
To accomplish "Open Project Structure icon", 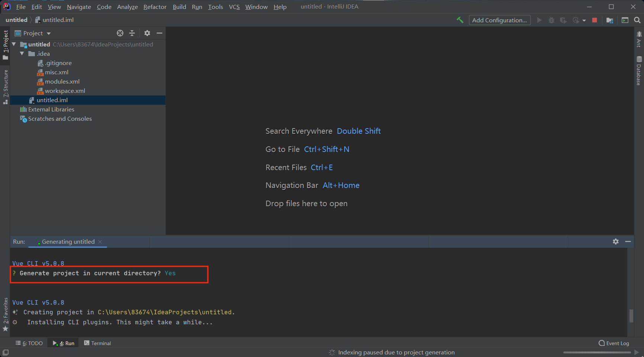I will 610,20.
